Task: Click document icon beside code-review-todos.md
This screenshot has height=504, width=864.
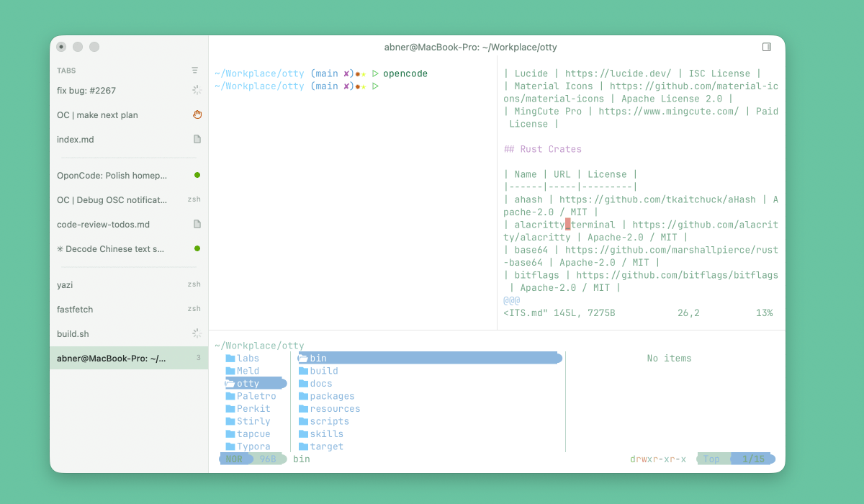Action: 197,224
